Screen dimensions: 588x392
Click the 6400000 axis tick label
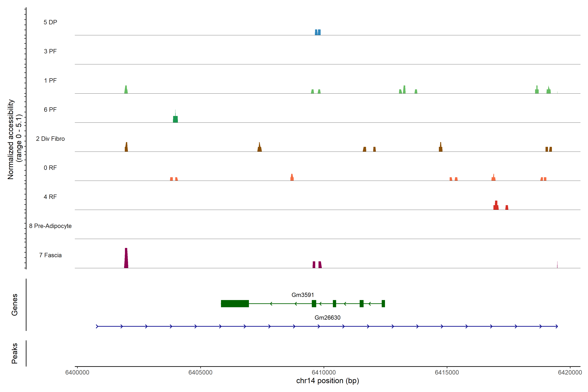tap(77, 372)
